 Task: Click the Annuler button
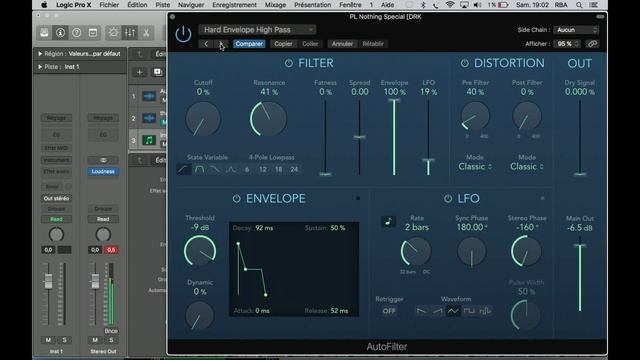click(x=342, y=44)
